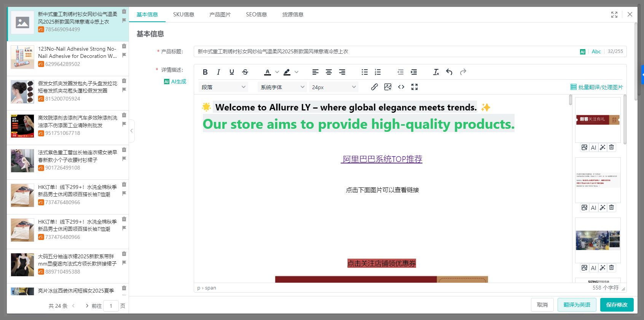Switch to source code view

coord(401,87)
